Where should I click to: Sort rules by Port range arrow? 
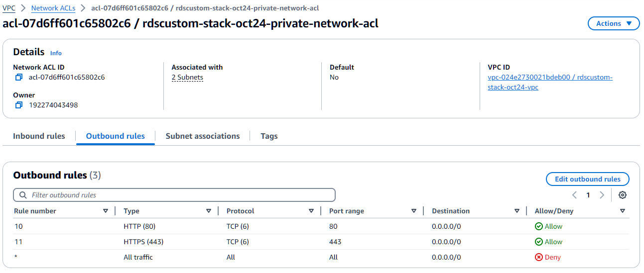pos(414,211)
